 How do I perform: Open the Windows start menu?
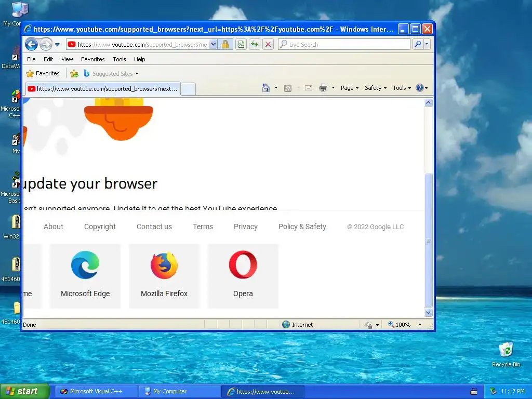pos(25,391)
